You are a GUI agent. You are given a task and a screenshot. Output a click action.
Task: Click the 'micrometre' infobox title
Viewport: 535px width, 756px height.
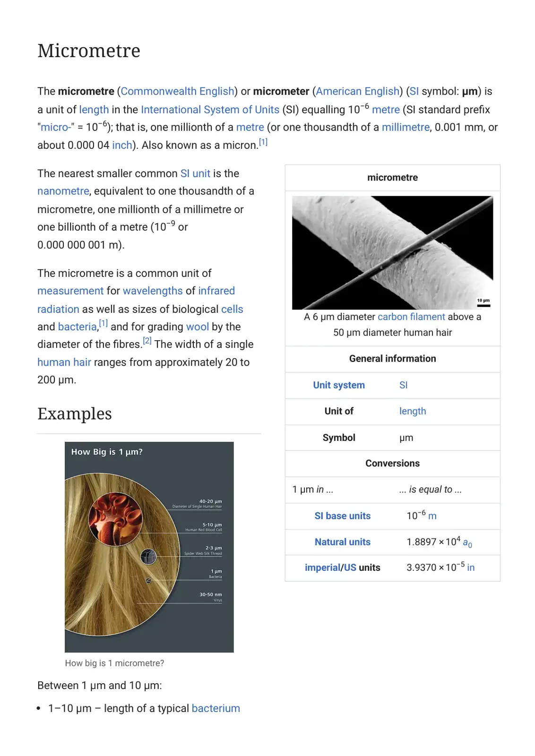pyautogui.click(x=392, y=178)
